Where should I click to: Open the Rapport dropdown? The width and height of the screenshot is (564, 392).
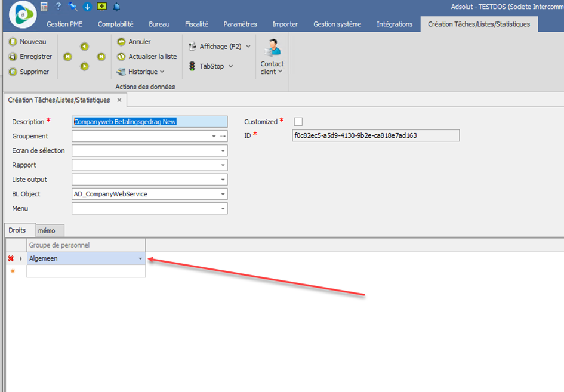point(223,165)
